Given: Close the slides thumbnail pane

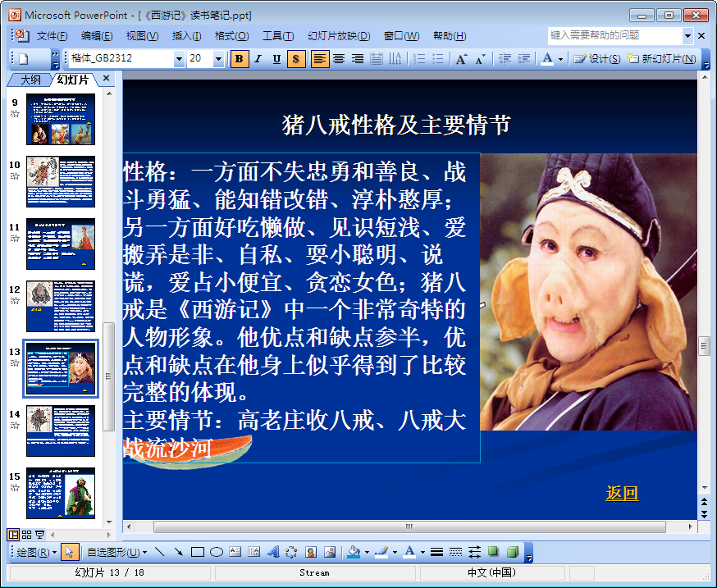Looking at the screenshot, I should (x=106, y=78).
